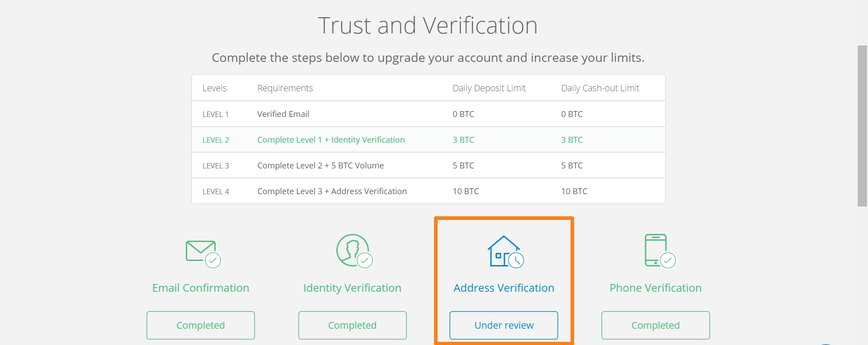Click the Under review button
This screenshot has width=868, height=345.
click(x=504, y=325)
